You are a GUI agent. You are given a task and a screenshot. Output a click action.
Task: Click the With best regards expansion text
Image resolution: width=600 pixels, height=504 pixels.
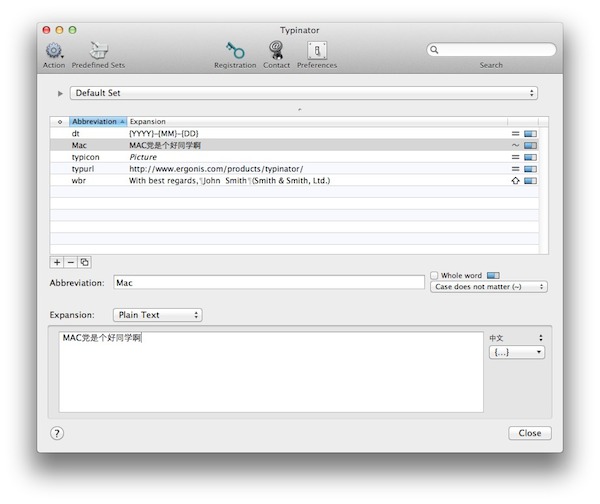tap(229, 181)
